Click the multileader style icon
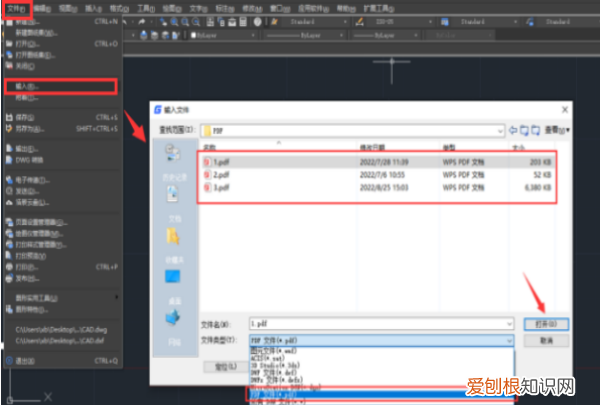This screenshot has width=600, height=405. click(530, 22)
